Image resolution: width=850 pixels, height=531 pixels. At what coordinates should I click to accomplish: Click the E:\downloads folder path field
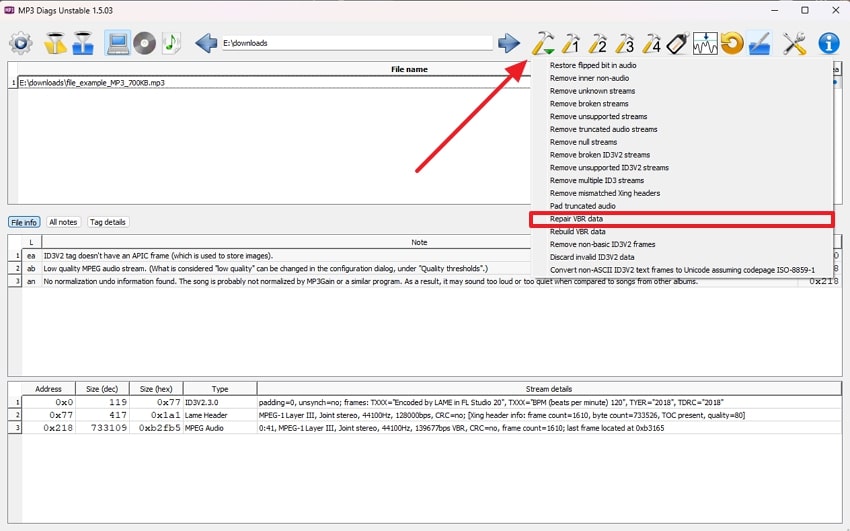pos(356,43)
